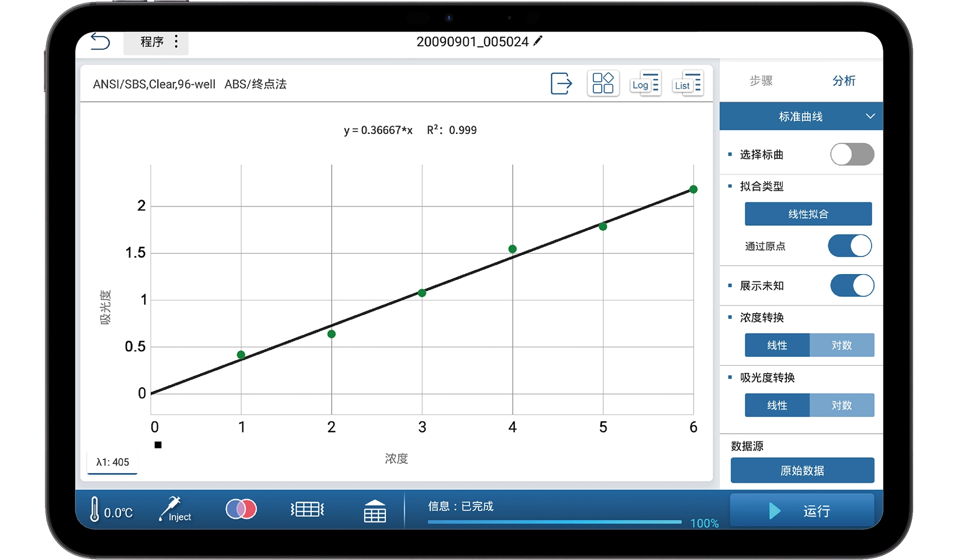The height and width of the screenshot is (560, 957).
Task: Enable the 选择标曲 toggle switch
Action: tap(852, 154)
